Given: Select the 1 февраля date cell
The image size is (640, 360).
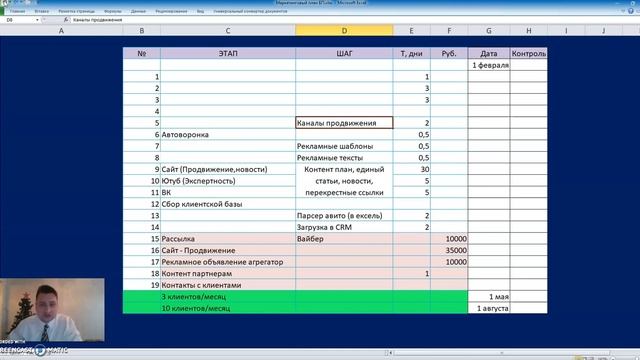Looking at the screenshot, I should 489,65.
